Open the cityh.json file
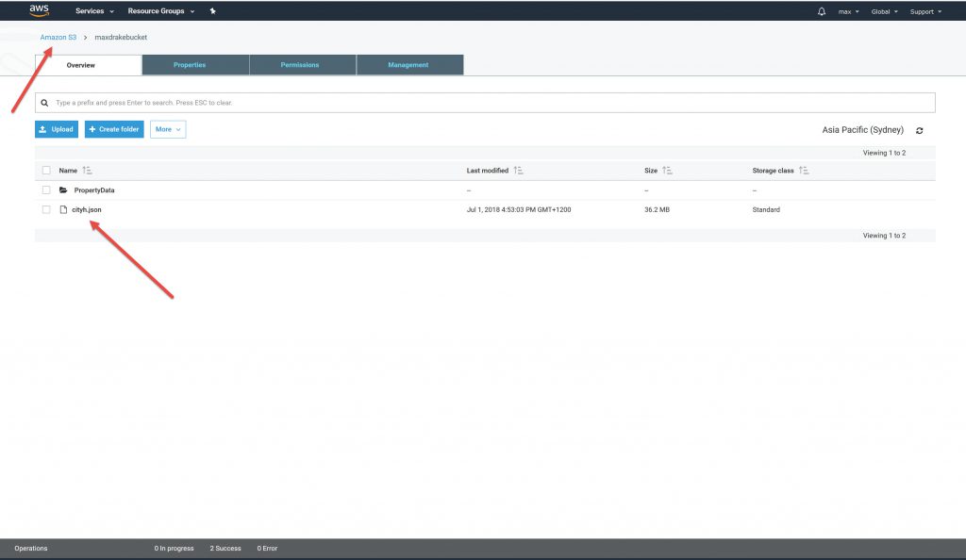This screenshot has width=966, height=560. pos(87,209)
